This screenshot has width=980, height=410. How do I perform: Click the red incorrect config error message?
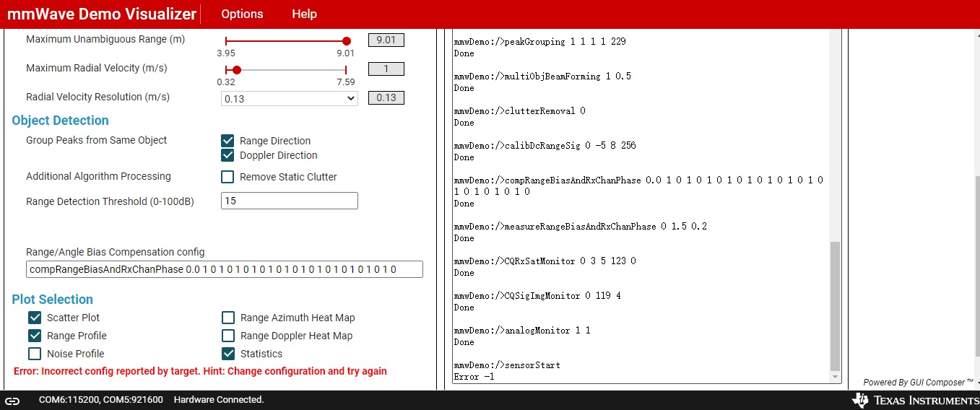(x=200, y=371)
